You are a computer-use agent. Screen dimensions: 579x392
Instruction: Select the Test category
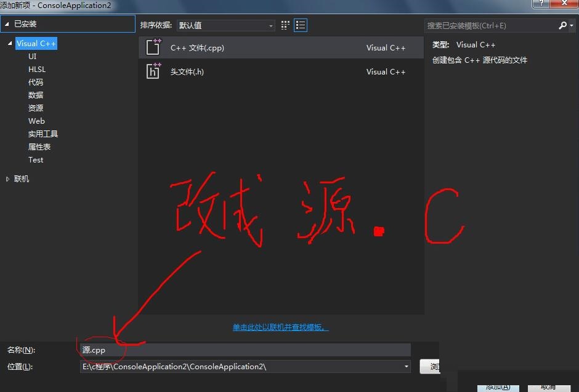pyautogui.click(x=36, y=159)
